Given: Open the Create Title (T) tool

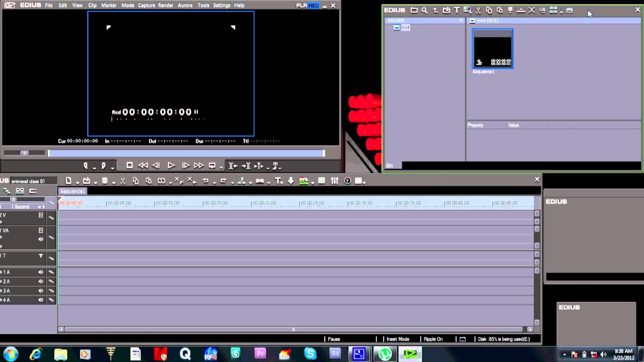Looking at the screenshot, I should pyautogui.click(x=278, y=181).
